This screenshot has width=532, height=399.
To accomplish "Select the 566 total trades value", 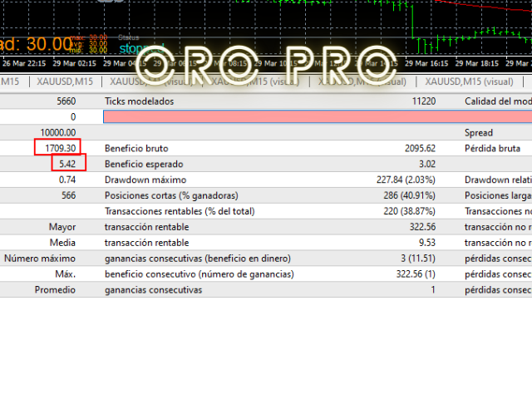I will tap(68, 195).
